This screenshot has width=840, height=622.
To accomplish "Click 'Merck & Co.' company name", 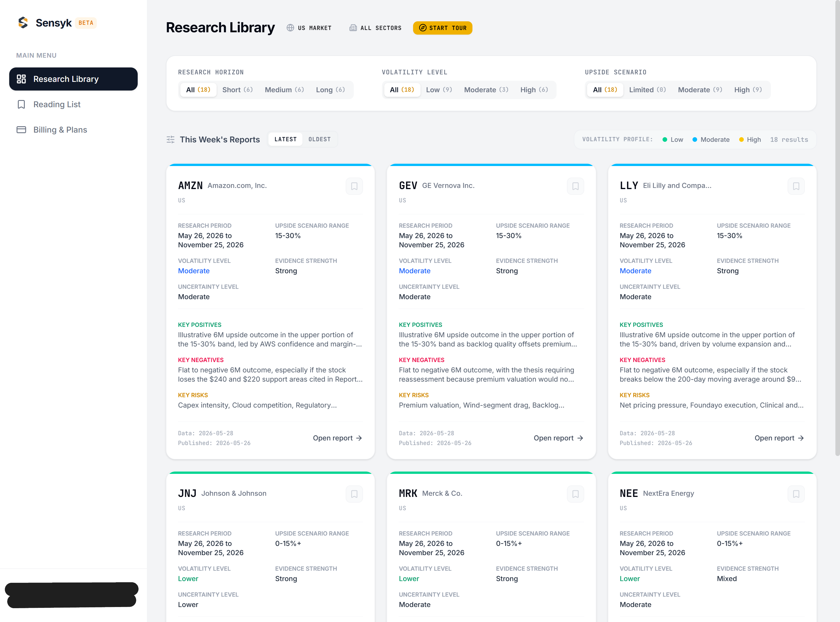I will [442, 494].
